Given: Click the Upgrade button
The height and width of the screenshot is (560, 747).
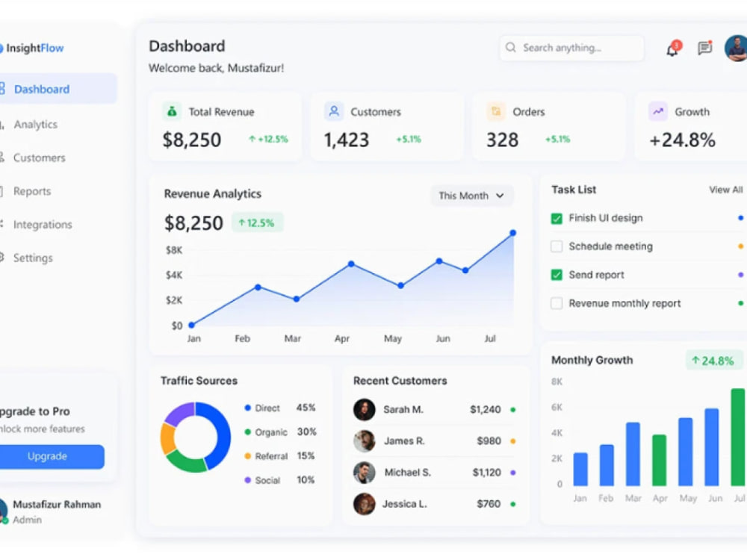Looking at the screenshot, I should [x=52, y=456].
